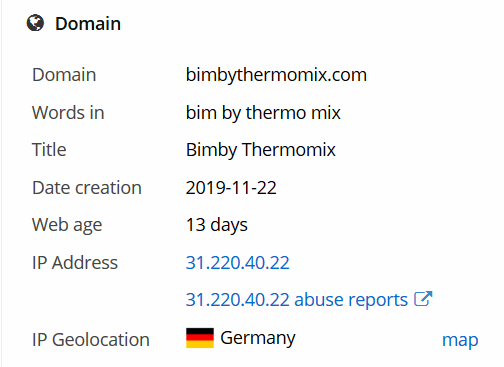Click the IP Address label

(75, 263)
